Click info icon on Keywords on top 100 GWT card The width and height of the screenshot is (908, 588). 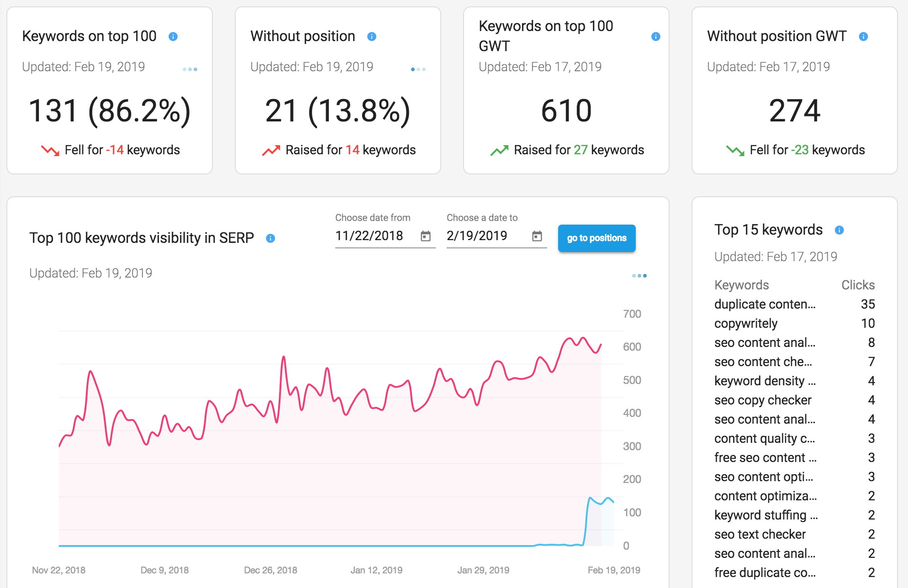(x=656, y=37)
